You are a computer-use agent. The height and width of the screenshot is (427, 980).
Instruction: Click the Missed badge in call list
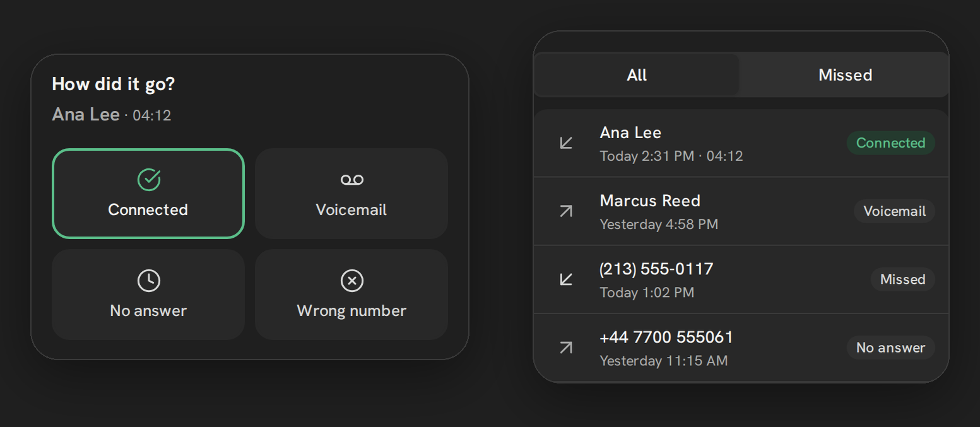coord(902,279)
